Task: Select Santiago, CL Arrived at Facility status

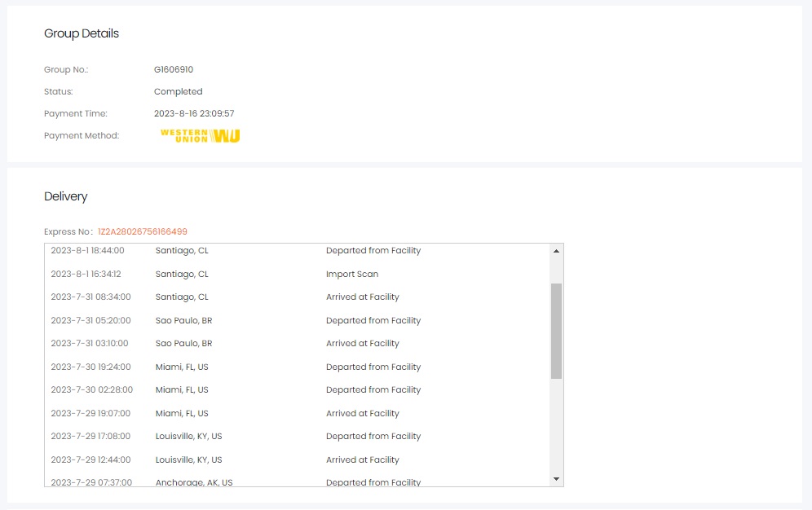Action: click(x=362, y=297)
